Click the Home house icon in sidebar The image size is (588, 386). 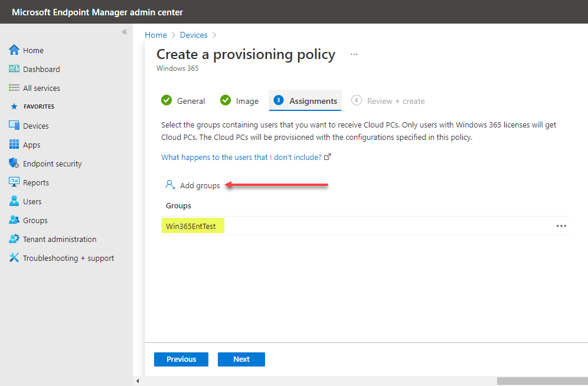coord(14,50)
